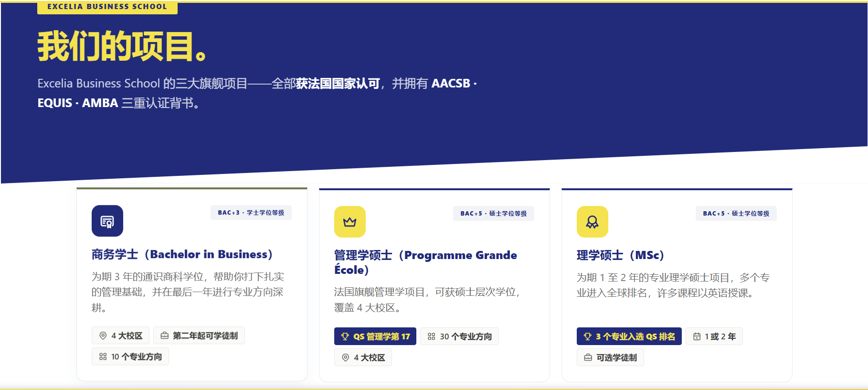868x390 pixels.
Task: Click the location pin beside 4 大校区 in Grande École card
Action: pos(345,357)
